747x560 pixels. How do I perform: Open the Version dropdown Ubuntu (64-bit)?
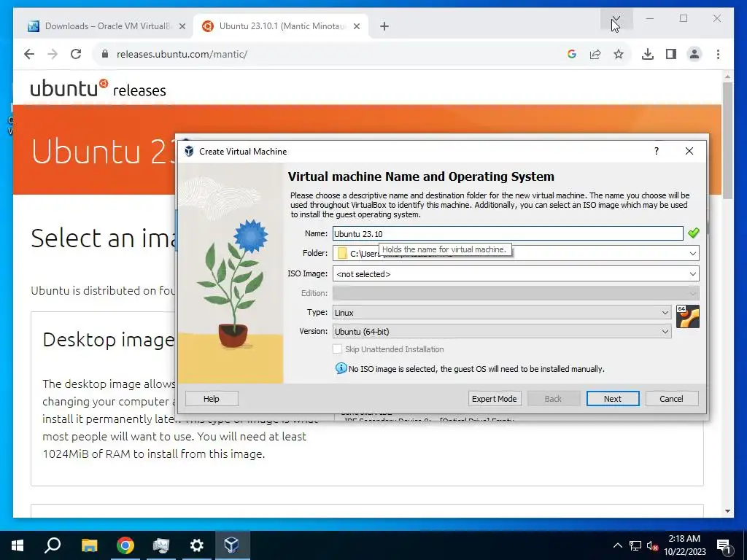502,332
